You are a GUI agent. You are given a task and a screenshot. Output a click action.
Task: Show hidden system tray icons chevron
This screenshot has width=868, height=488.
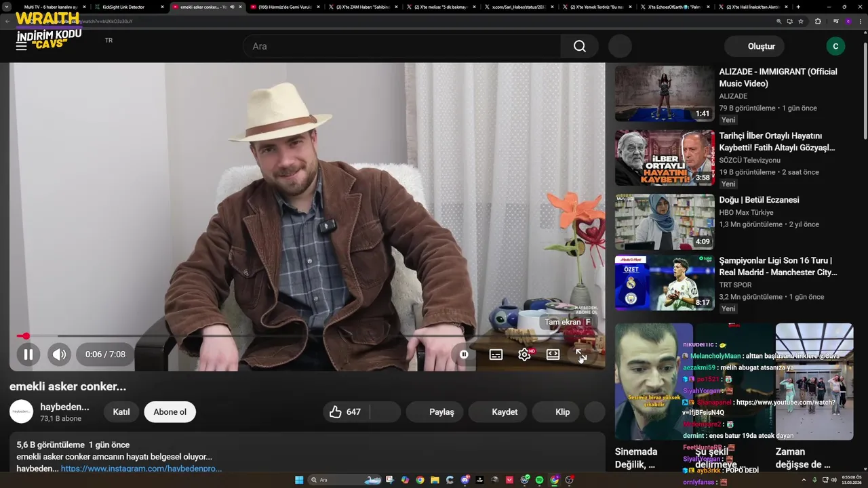click(804, 480)
